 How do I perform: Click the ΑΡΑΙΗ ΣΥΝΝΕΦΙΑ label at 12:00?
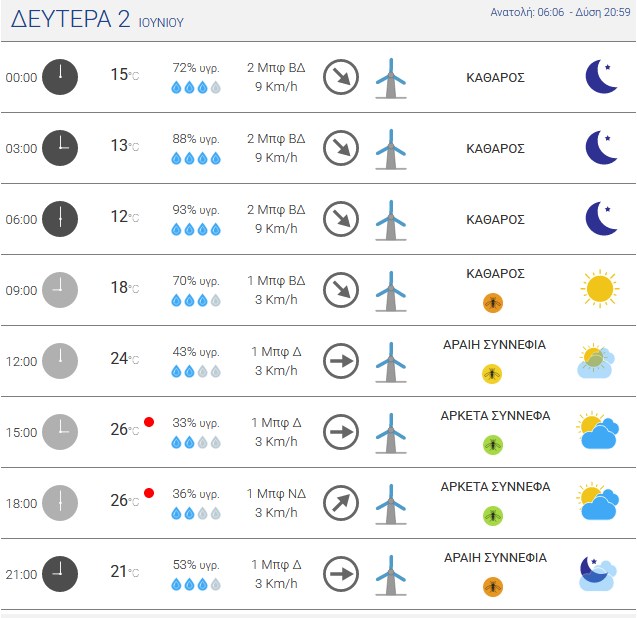494,345
